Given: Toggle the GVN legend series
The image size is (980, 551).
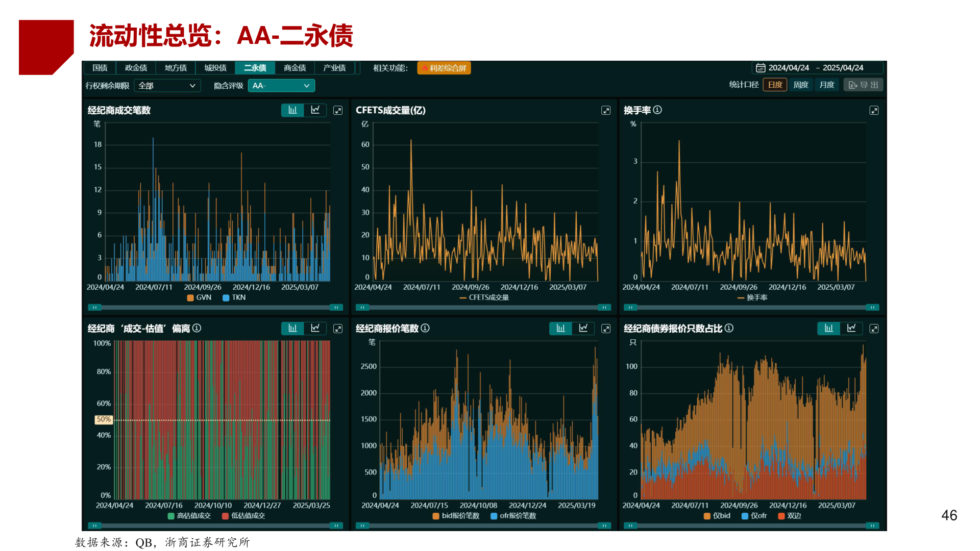Looking at the screenshot, I should [199, 297].
